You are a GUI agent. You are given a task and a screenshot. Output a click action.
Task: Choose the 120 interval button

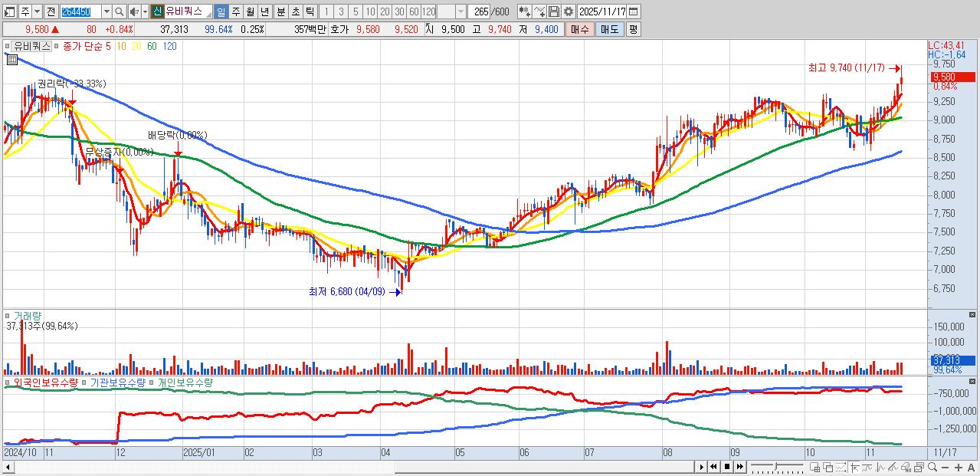pos(428,11)
